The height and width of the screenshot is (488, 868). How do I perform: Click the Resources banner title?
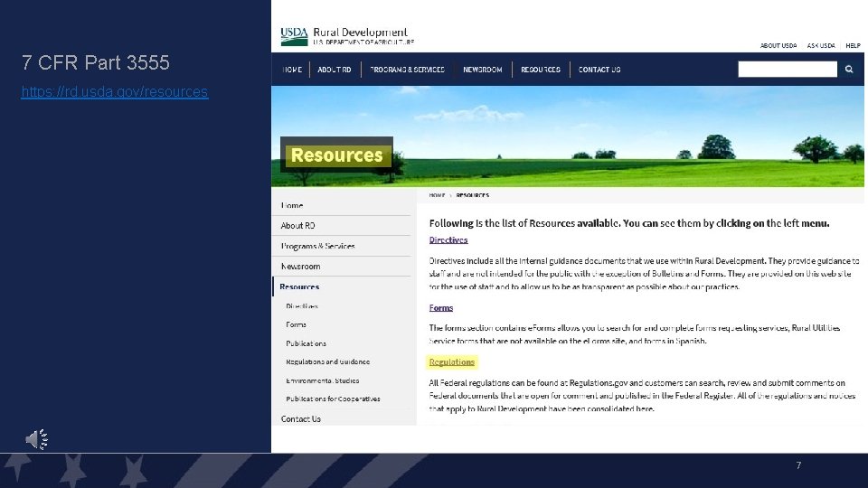click(336, 155)
